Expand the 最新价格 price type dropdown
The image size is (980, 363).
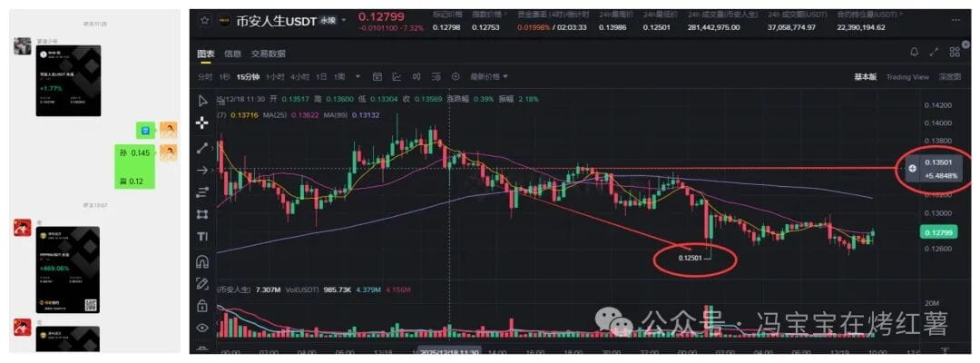point(489,77)
